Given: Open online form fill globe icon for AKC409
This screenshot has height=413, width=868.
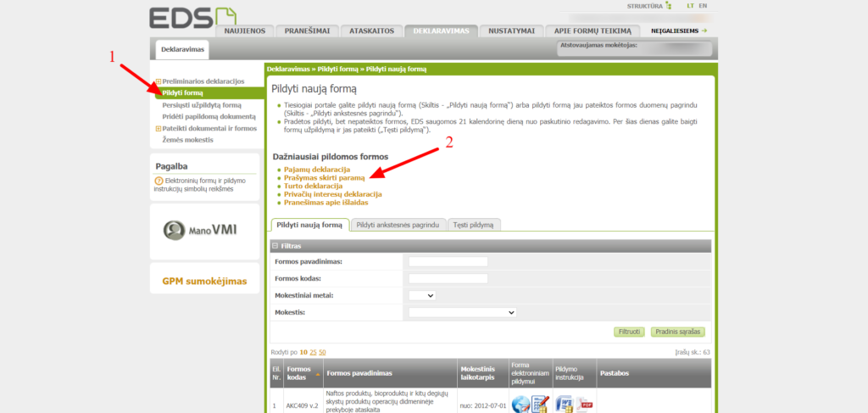Looking at the screenshot, I should [x=520, y=404].
